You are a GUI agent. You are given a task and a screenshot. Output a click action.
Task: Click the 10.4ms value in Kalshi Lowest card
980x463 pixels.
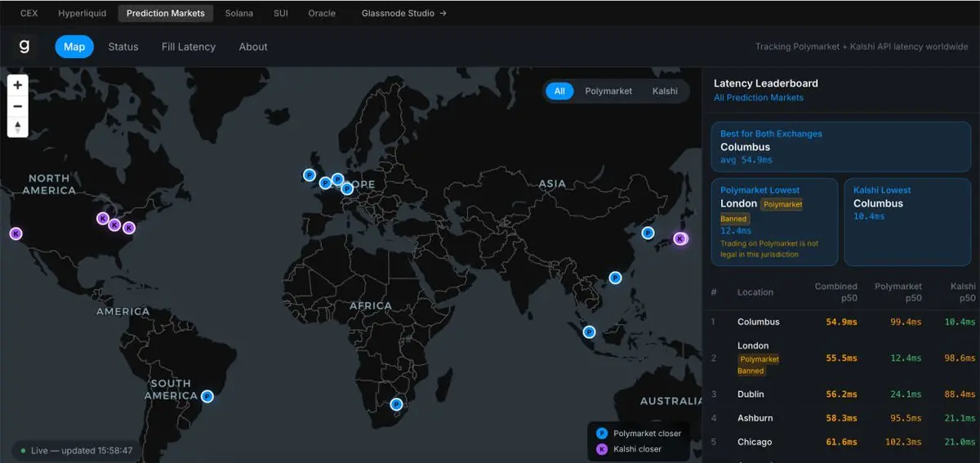point(869,216)
